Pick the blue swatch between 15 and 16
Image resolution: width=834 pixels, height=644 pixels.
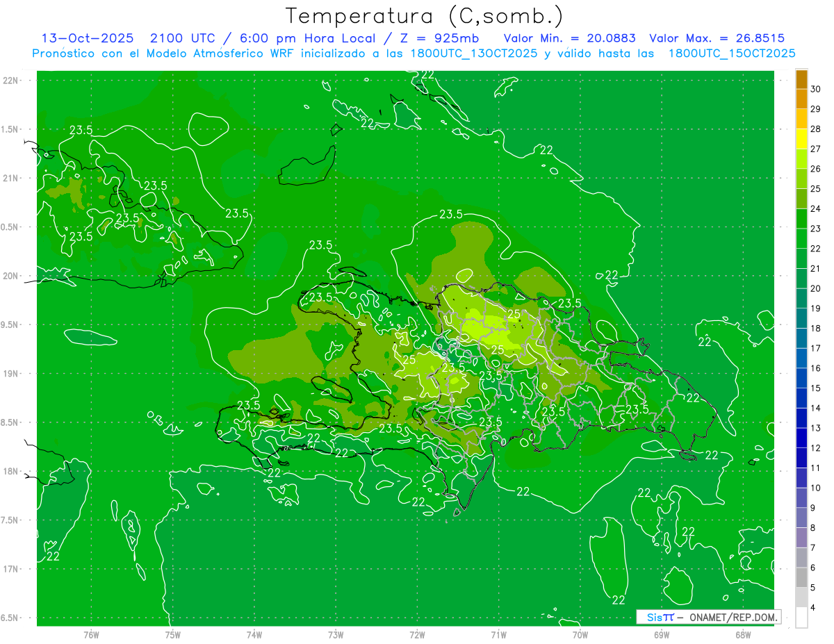click(801, 378)
